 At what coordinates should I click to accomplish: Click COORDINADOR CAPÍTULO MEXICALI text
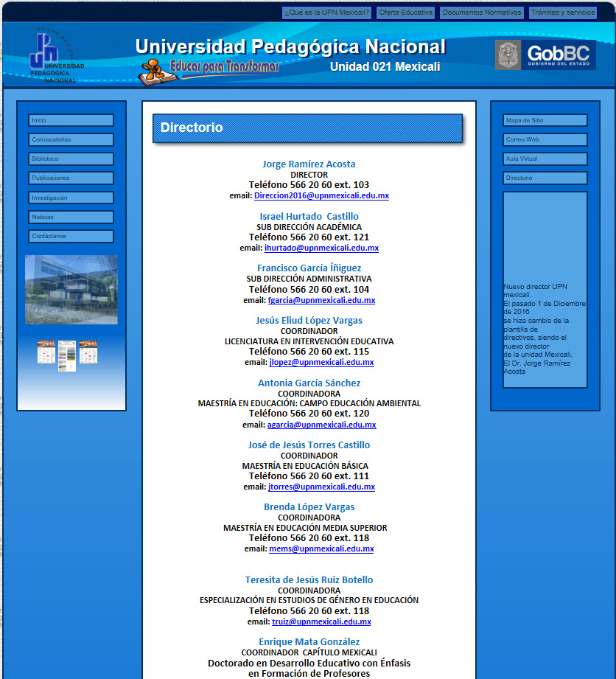pos(309,652)
